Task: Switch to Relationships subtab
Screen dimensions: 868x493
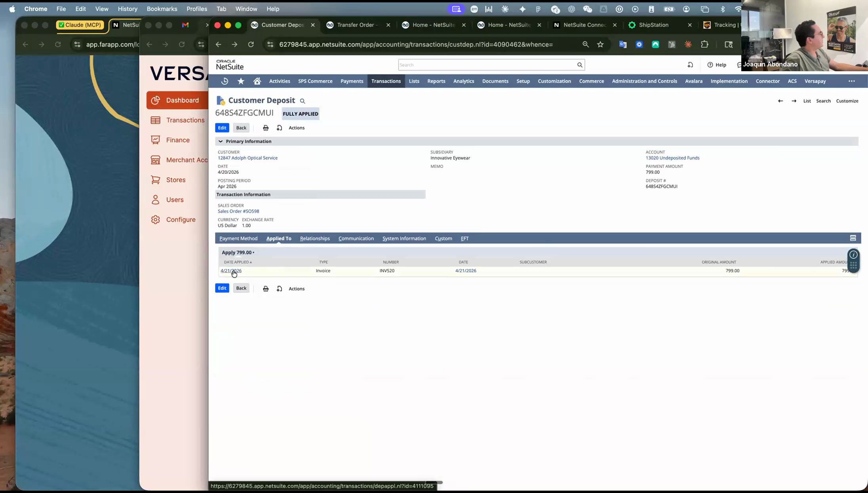Action: coord(315,238)
